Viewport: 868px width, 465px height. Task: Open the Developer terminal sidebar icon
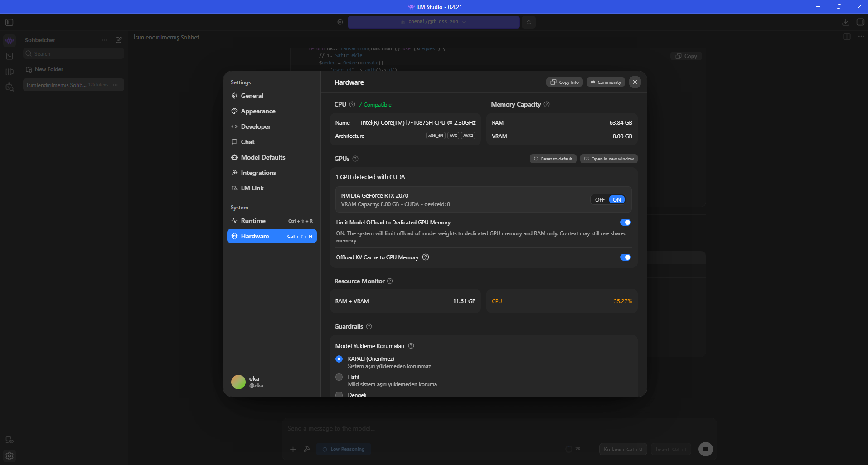tap(10, 56)
